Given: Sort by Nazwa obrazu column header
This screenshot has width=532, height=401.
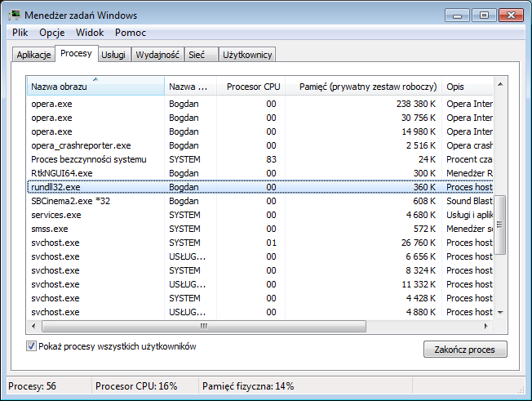Looking at the screenshot, I should (95, 87).
